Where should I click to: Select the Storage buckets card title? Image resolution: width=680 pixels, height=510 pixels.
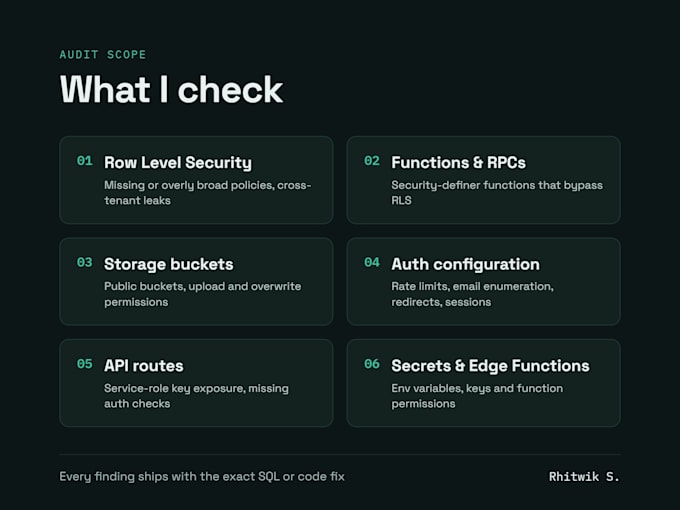pyautogui.click(x=169, y=264)
